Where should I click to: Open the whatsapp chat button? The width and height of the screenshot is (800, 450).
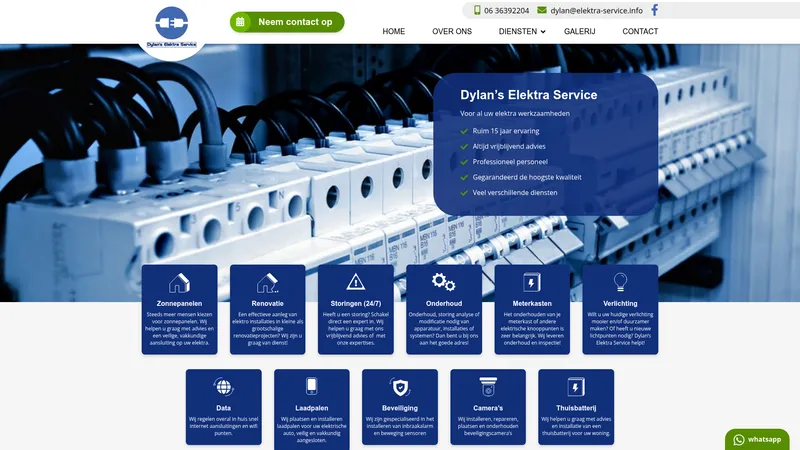[x=757, y=440]
